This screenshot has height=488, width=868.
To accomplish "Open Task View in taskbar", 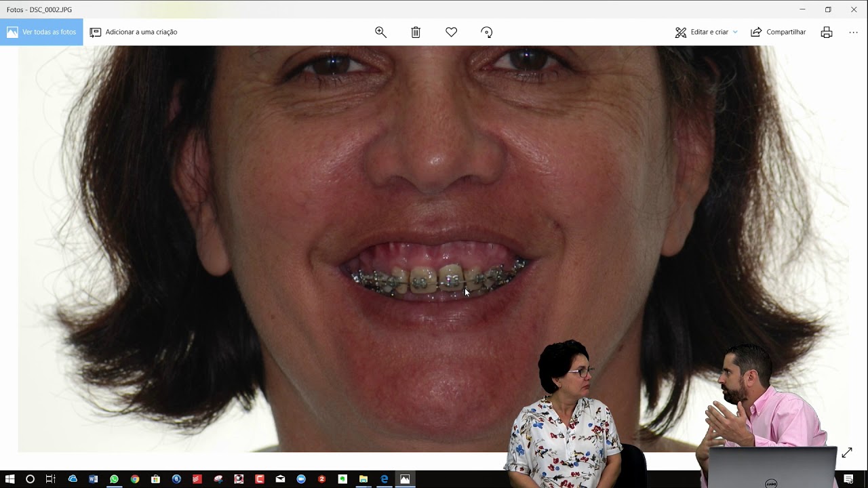I will pyautogui.click(x=50, y=479).
